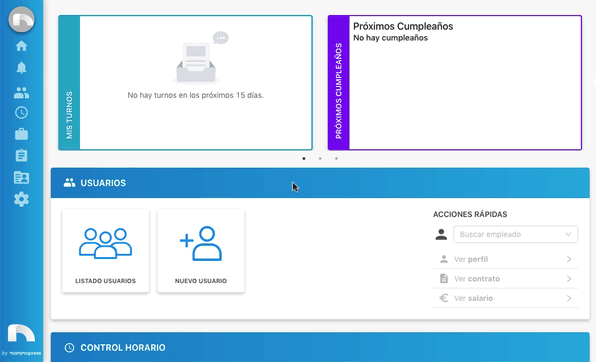Click the 'No hay cumpleaños' text
The height and width of the screenshot is (362, 596).
pos(390,38)
